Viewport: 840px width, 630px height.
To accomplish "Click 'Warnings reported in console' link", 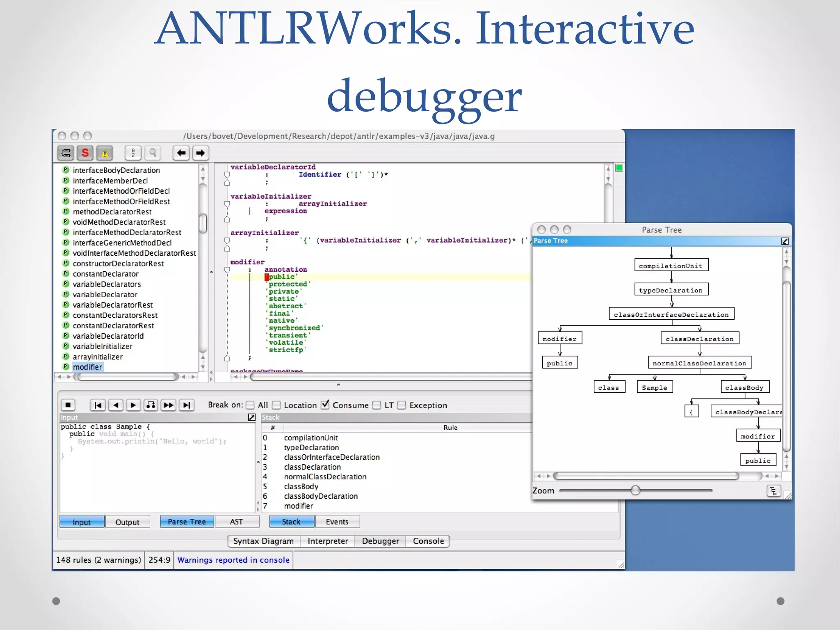I will tap(233, 560).
